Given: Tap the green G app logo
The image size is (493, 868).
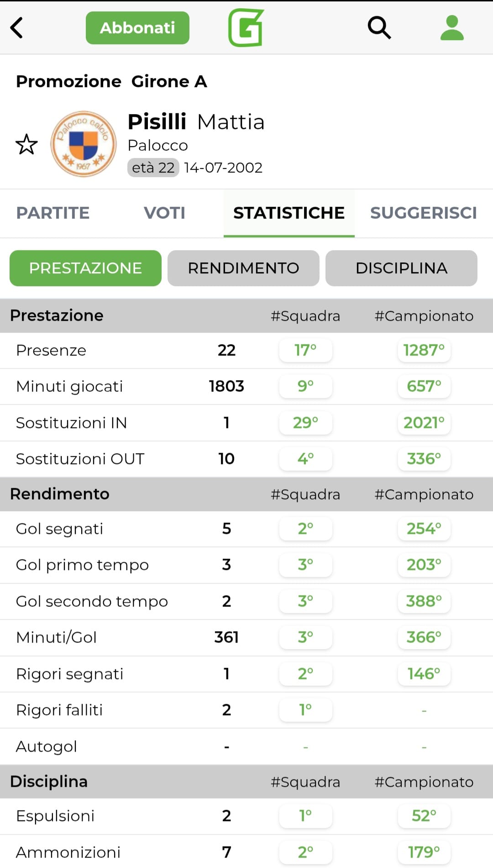Looking at the screenshot, I should (x=246, y=28).
